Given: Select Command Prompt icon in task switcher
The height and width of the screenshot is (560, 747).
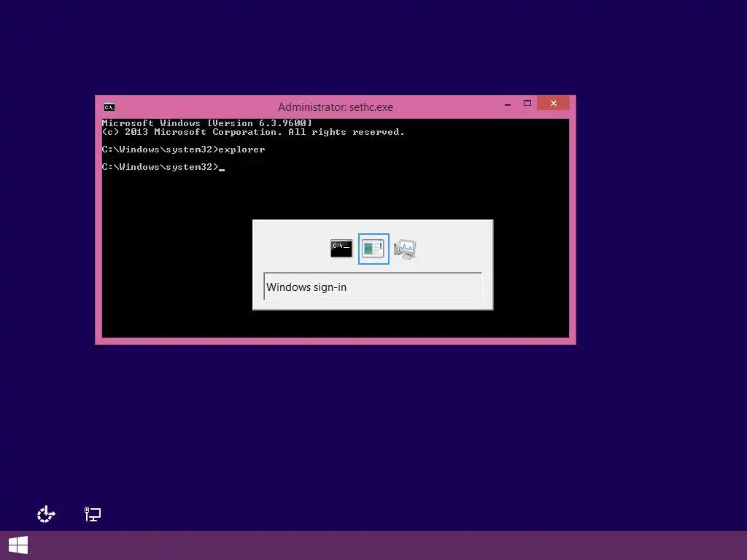Looking at the screenshot, I should 341,249.
